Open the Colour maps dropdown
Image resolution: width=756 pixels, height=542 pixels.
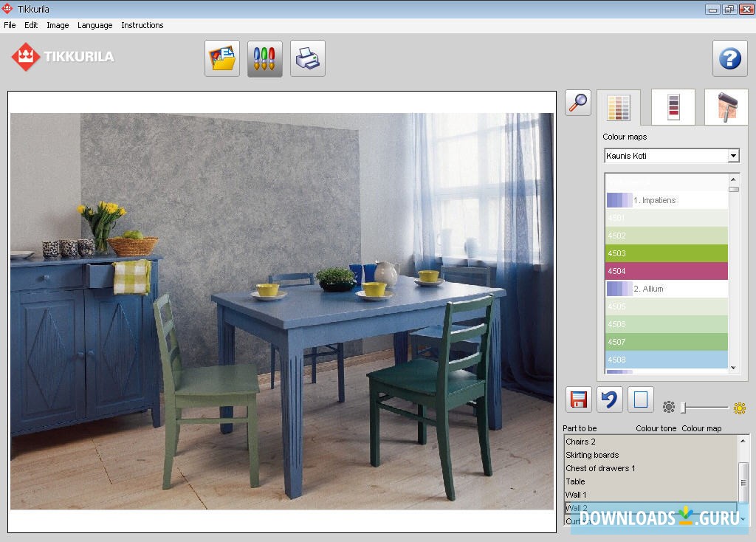(732, 155)
